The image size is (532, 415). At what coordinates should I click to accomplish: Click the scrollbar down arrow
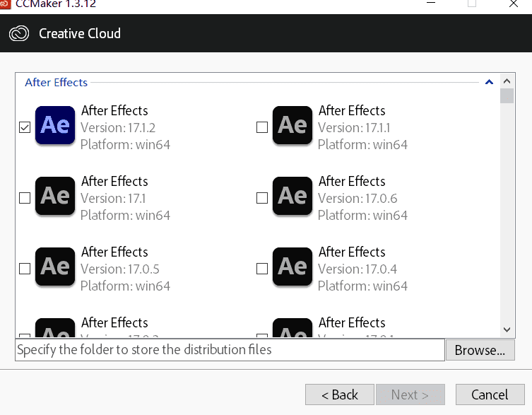coord(507,329)
